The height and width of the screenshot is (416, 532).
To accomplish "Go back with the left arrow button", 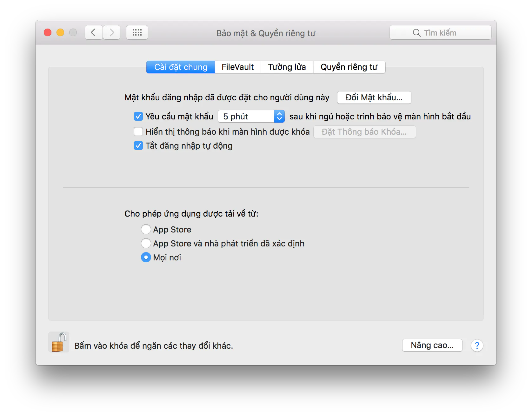I will click(94, 32).
